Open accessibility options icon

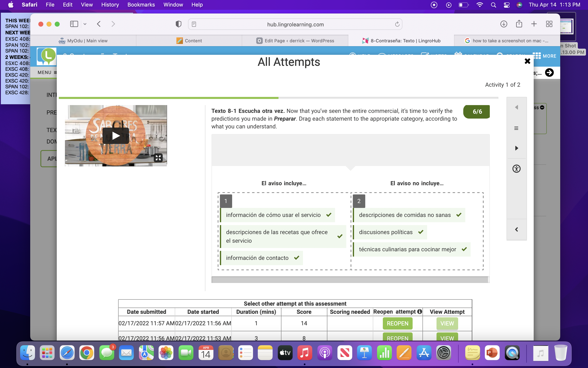(x=516, y=169)
